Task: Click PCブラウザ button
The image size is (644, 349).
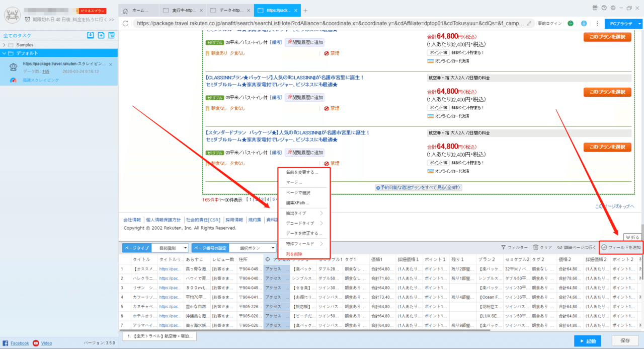Action: (x=620, y=23)
